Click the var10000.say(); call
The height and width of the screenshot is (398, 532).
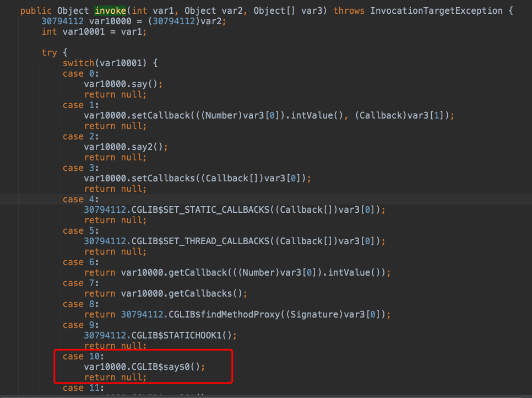pyautogui.click(x=123, y=84)
